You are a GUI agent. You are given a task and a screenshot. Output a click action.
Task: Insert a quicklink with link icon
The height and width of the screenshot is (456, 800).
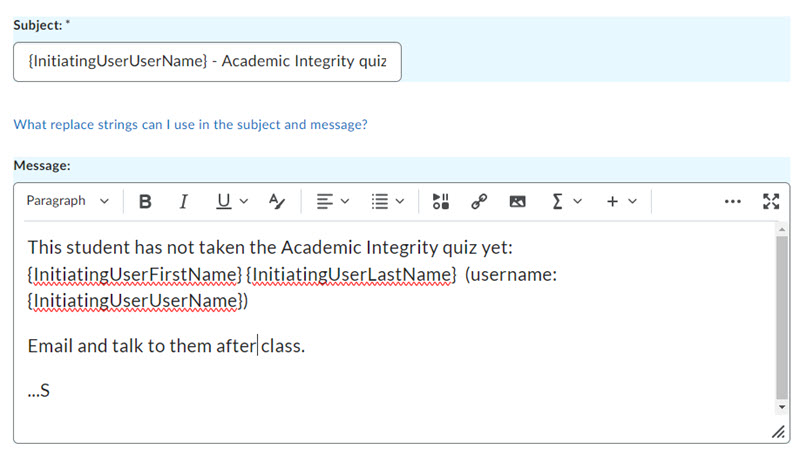(x=478, y=201)
